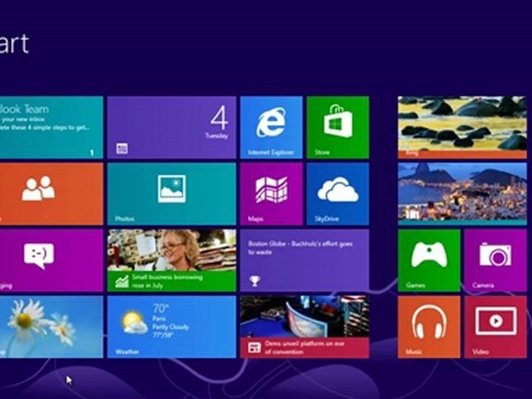Open the SkyDrive cloud tile
Screen dimensions: 532x399
(x=337, y=194)
